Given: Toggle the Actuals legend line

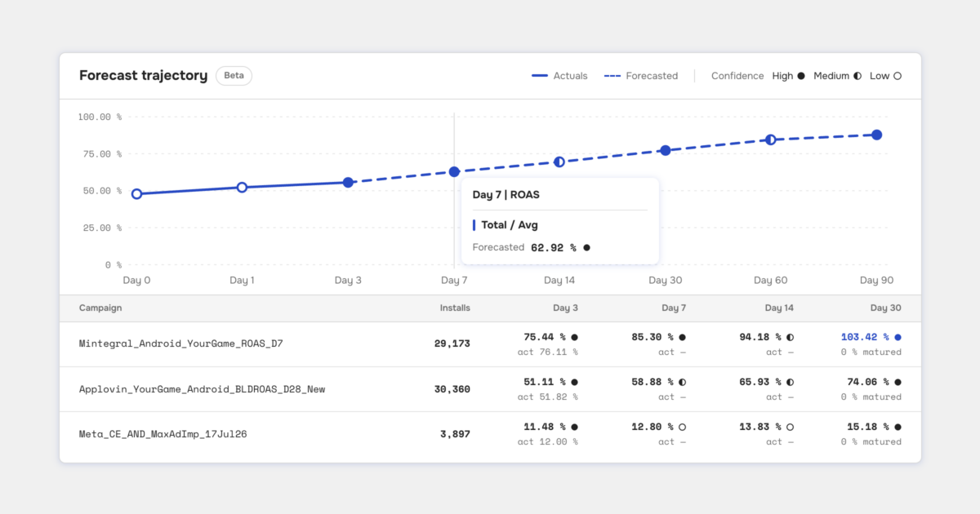Looking at the screenshot, I should (x=559, y=76).
